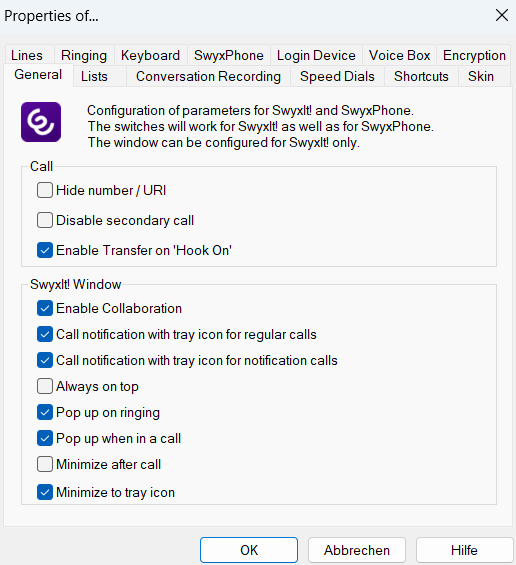Screen dimensions: 516x565
Task: Uncheck Pop up on ringing
Action: coord(45,412)
